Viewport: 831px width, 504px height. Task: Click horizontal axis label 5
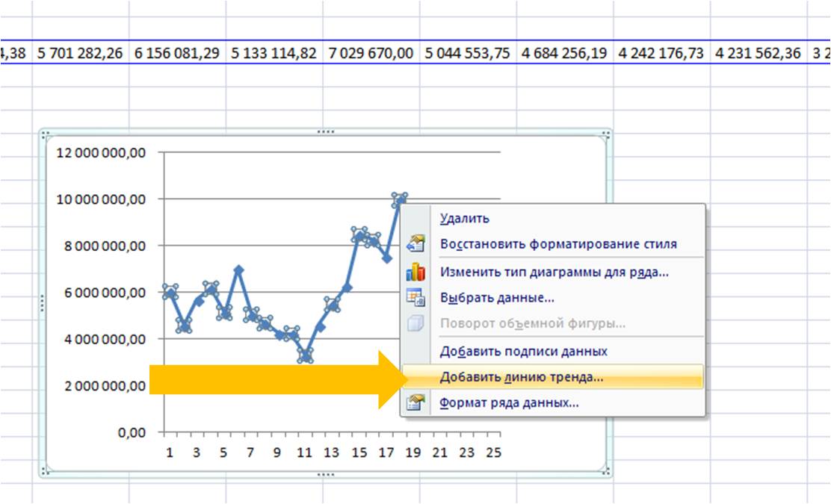point(223,452)
